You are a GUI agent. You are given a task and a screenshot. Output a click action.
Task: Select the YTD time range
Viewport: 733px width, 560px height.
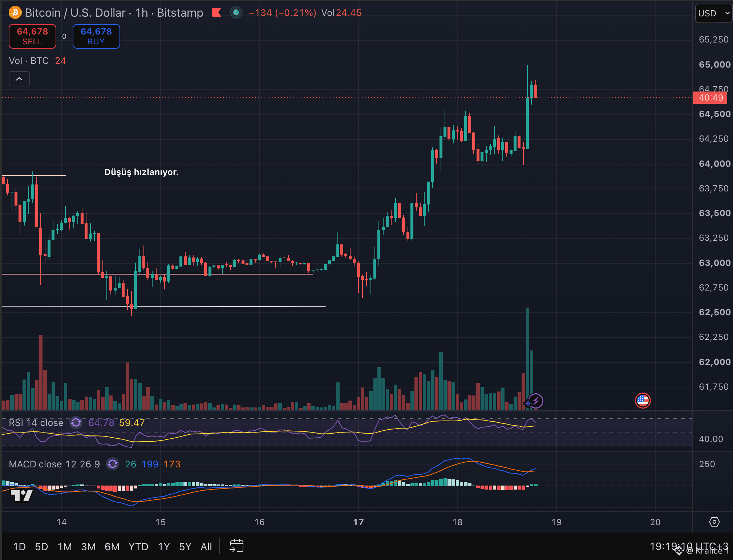(138, 547)
